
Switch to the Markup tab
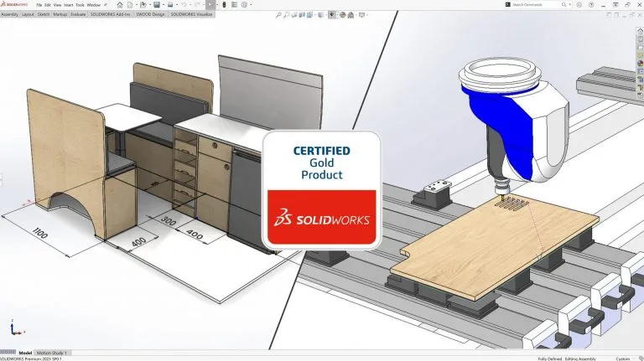pos(60,14)
